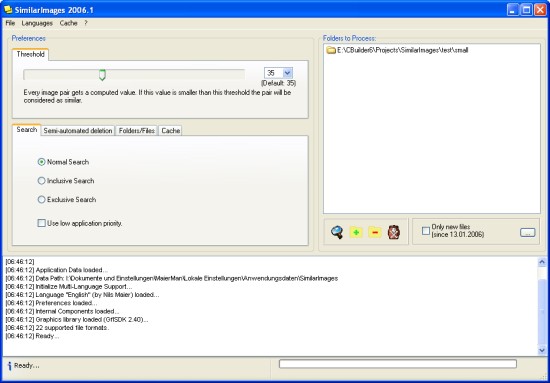Open the Languages menu
The height and width of the screenshot is (383, 550).
coord(37,23)
